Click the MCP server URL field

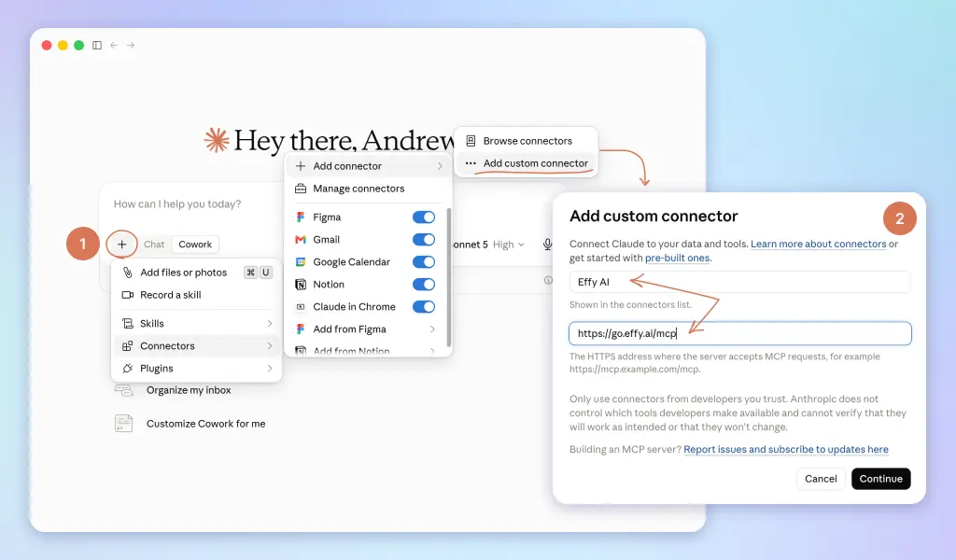(x=740, y=333)
